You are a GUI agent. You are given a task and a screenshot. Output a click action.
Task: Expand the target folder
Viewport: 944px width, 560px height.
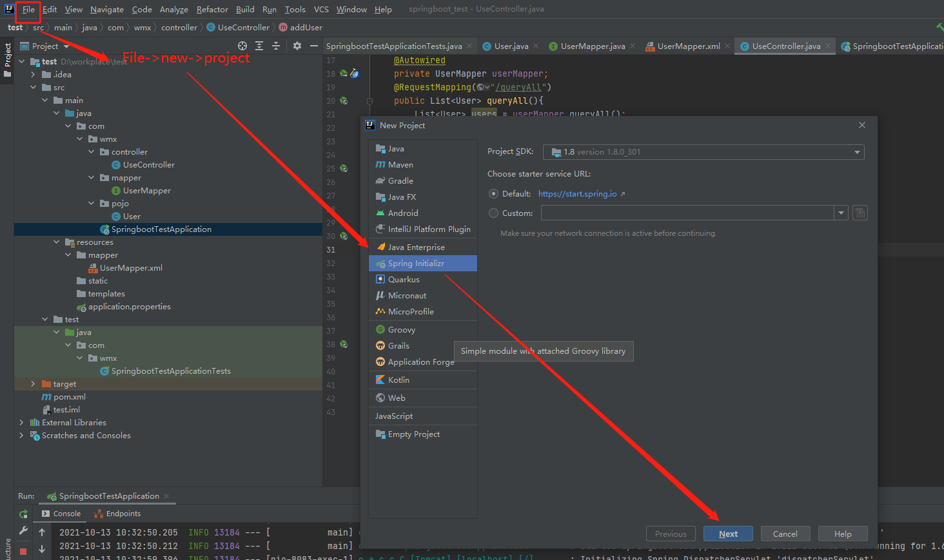[x=33, y=384]
